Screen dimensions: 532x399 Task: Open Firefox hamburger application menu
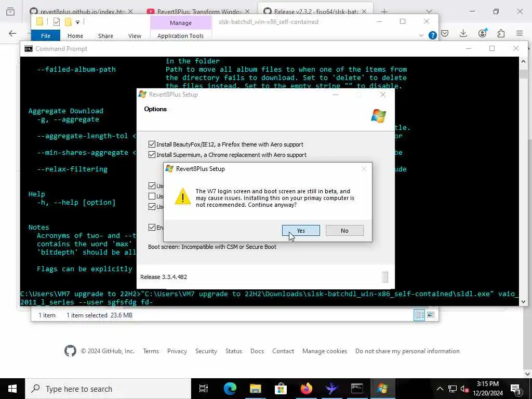tap(520, 33)
